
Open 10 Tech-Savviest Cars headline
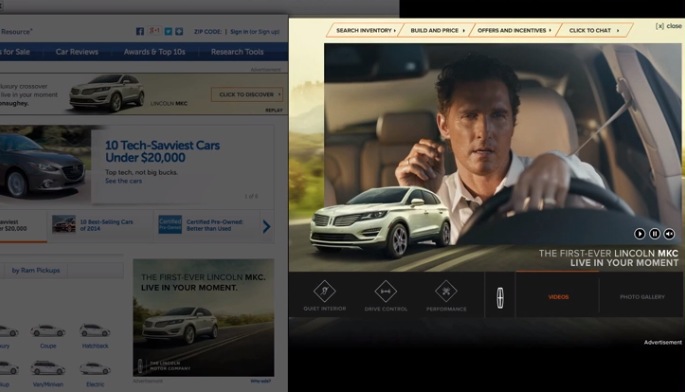pos(163,151)
